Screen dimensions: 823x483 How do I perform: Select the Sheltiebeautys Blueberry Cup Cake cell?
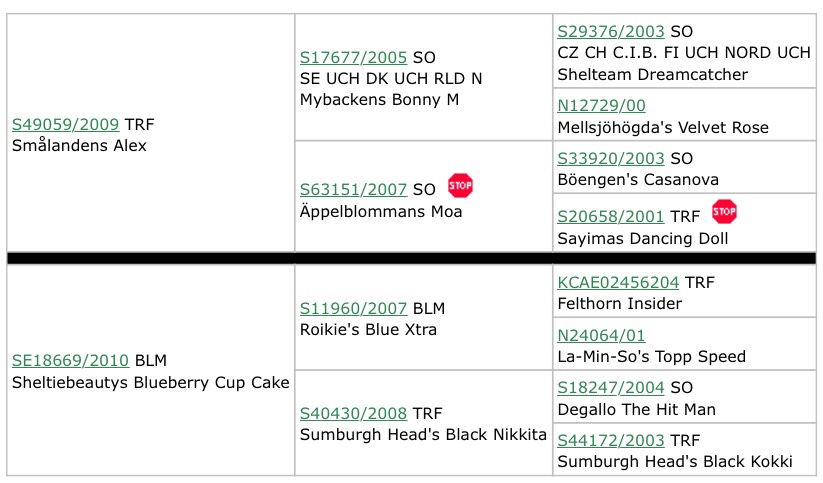click(x=151, y=370)
